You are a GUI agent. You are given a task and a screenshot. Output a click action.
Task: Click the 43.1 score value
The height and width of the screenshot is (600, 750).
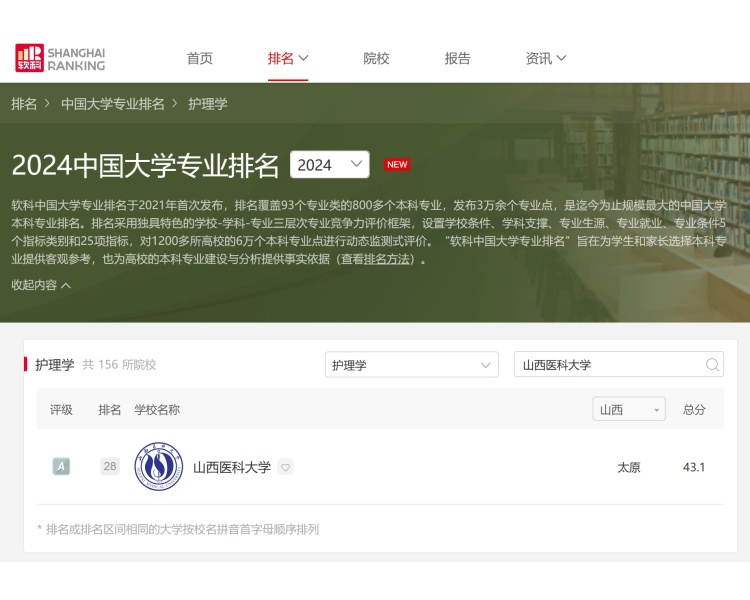click(694, 467)
